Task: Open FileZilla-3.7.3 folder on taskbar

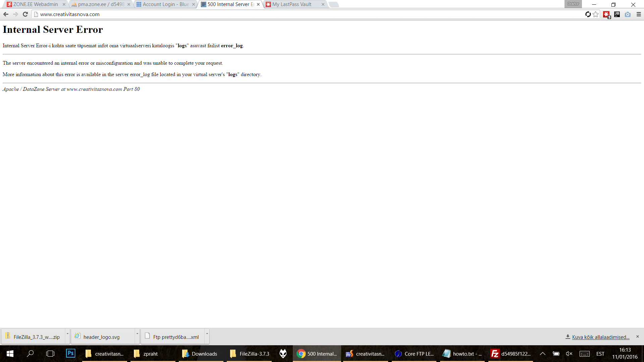Action: coord(249,354)
